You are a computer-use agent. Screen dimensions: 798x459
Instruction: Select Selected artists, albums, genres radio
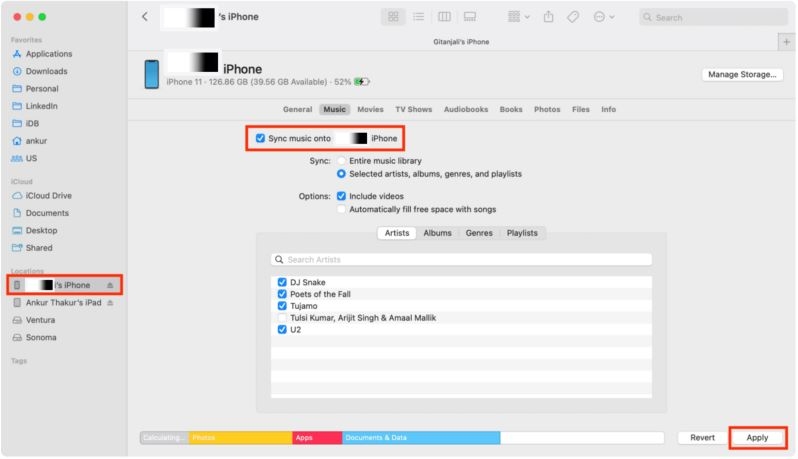341,174
